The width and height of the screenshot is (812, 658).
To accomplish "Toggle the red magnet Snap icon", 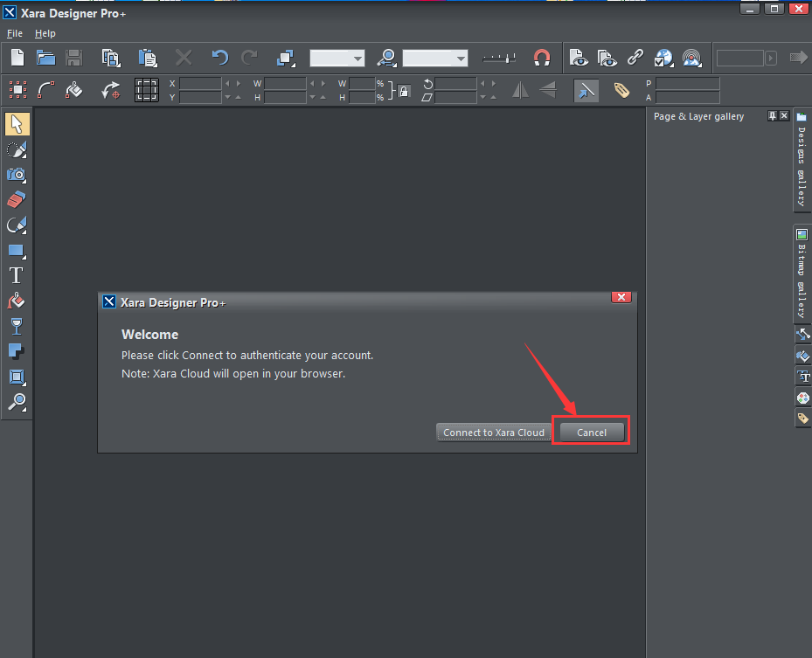I will click(x=542, y=58).
